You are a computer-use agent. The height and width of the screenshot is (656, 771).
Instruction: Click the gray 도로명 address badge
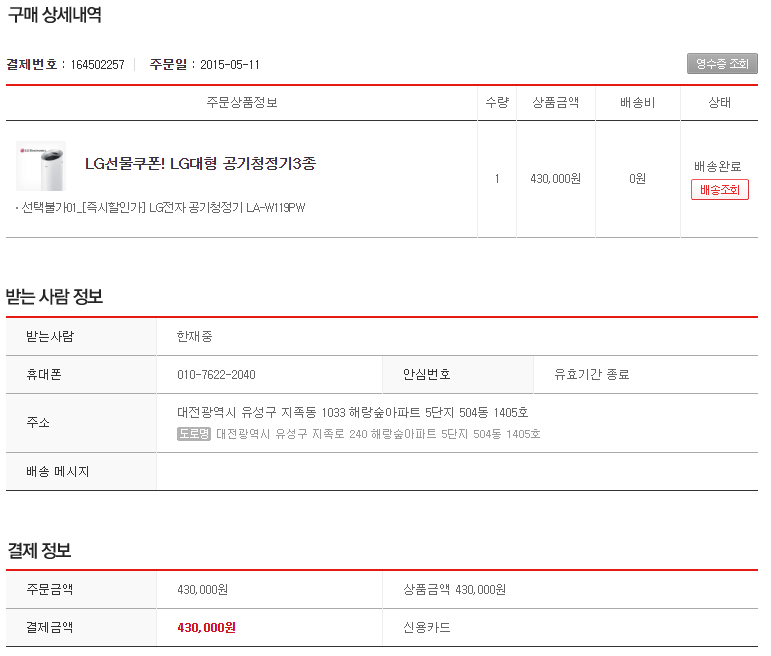coord(194,434)
